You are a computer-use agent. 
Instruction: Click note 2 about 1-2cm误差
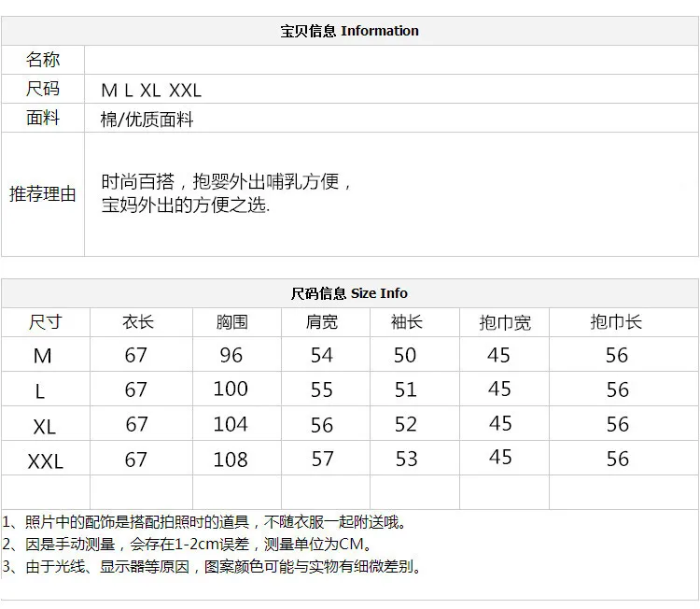coord(188,545)
